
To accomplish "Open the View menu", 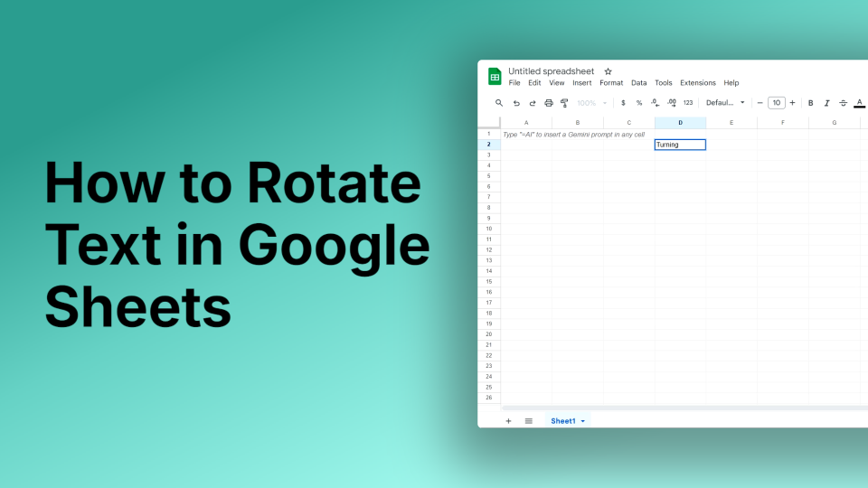I will tap(556, 83).
